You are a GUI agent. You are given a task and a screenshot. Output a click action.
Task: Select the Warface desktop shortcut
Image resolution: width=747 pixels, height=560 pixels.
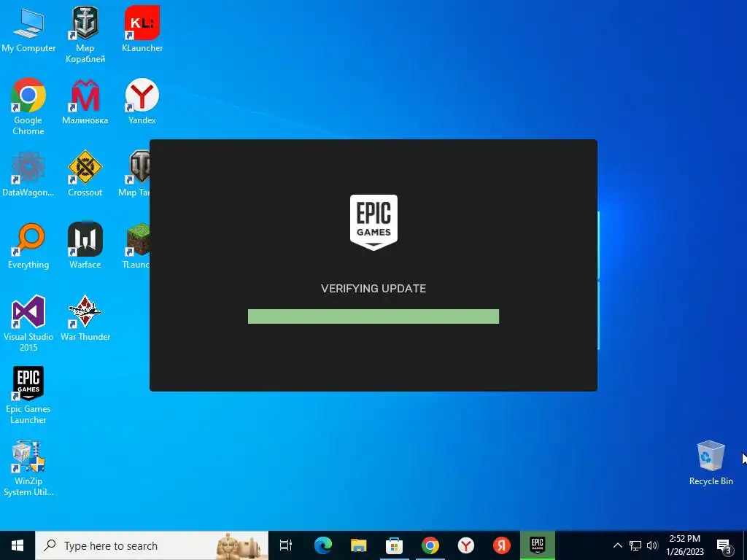click(x=85, y=246)
